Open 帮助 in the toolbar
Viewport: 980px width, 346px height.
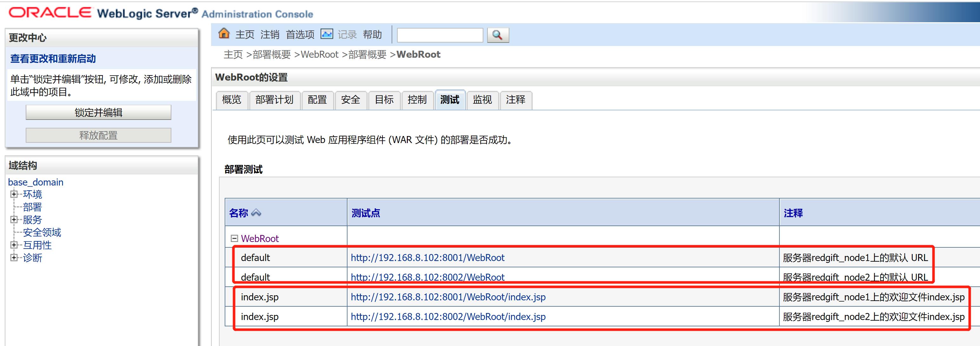point(373,35)
